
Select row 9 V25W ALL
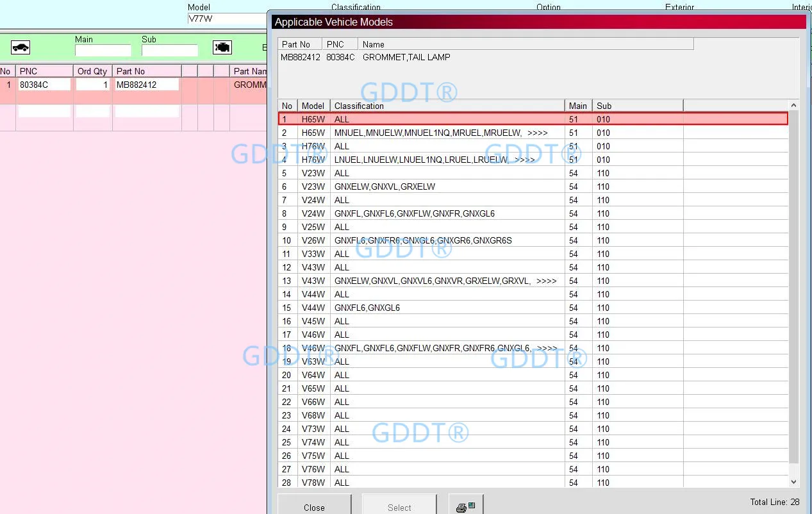tap(533, 227)
